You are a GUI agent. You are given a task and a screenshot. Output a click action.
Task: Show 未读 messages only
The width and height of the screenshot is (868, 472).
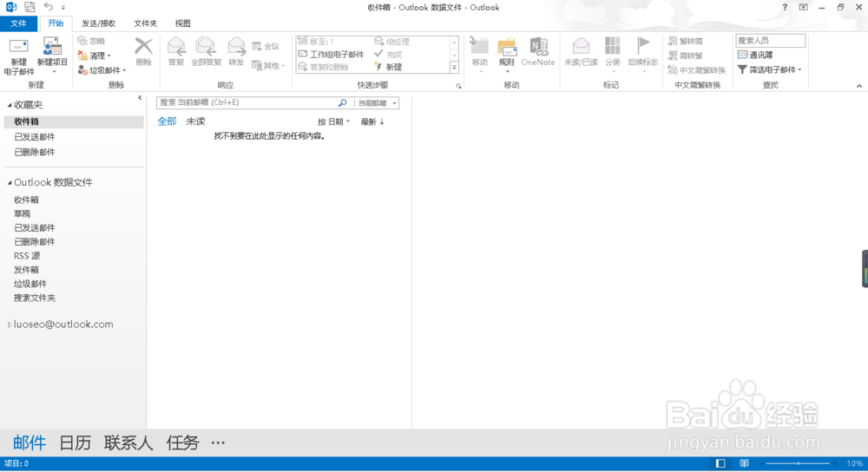point(195,121)
